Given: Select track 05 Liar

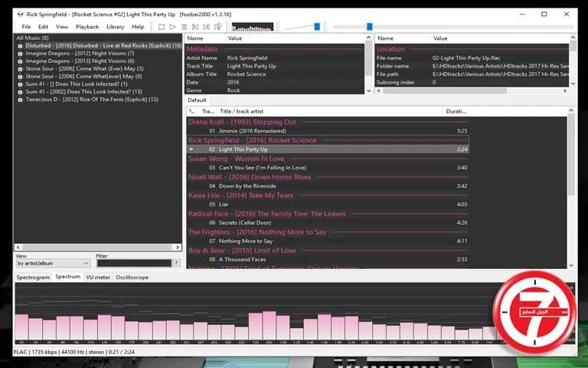Looking at the screenshot, I should (x=328, y=205).
